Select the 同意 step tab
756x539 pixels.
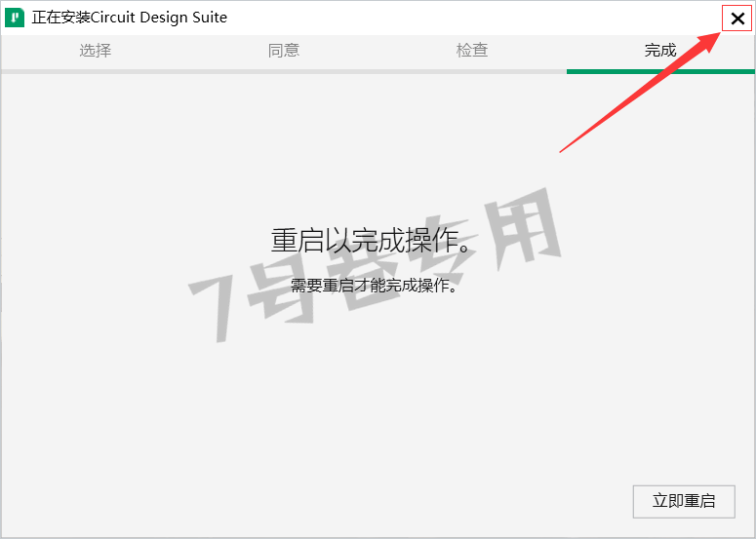pos(284,50)
